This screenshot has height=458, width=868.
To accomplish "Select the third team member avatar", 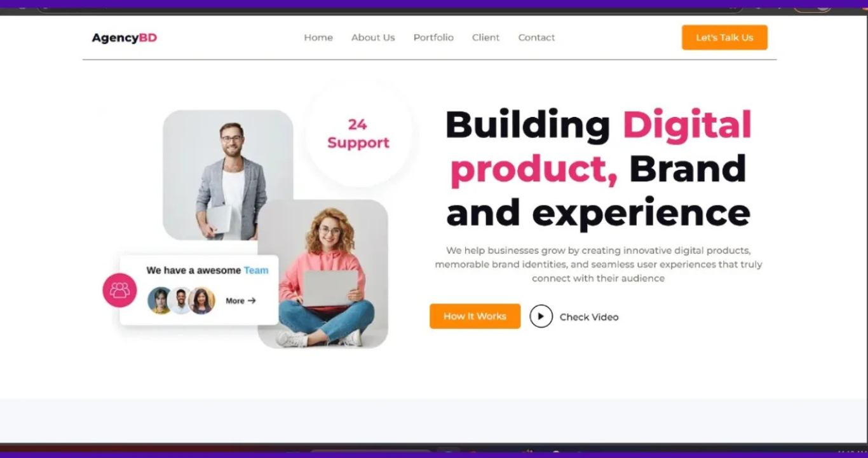I will (x=202, y=300).
